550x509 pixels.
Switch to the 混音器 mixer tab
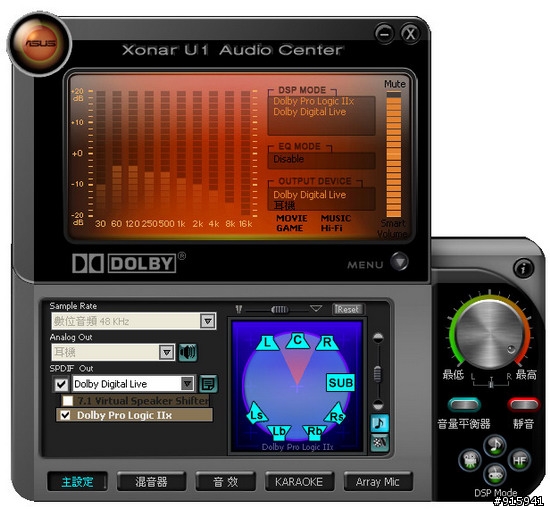pos(151,482)
